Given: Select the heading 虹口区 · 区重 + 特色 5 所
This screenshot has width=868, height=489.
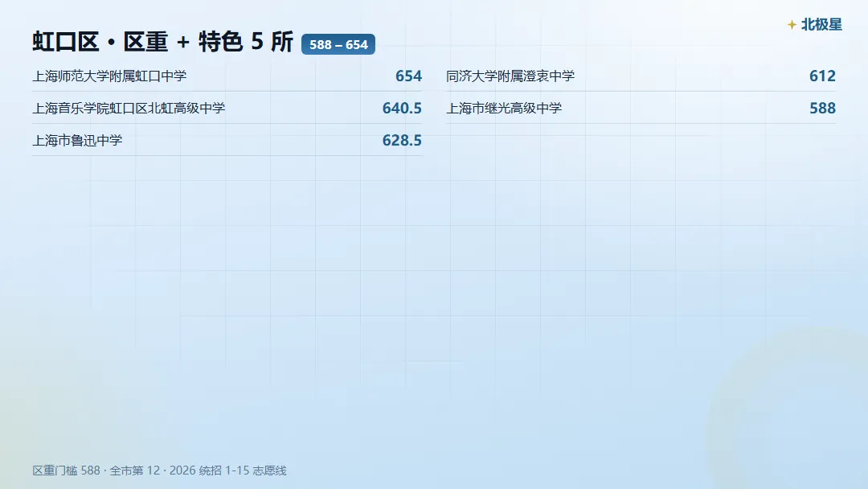Looking at the screenshot, I should click(162, 42).
